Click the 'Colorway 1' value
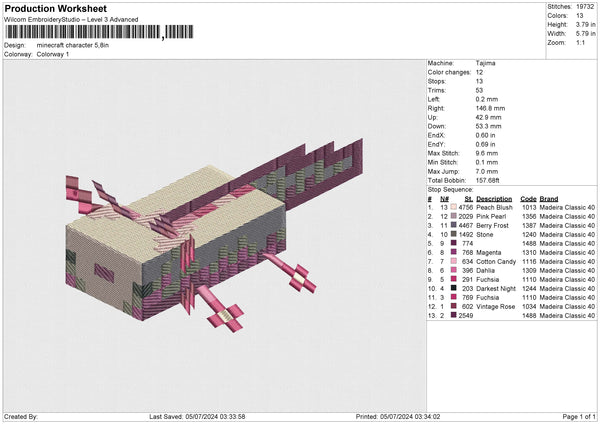 coord(53,54)
